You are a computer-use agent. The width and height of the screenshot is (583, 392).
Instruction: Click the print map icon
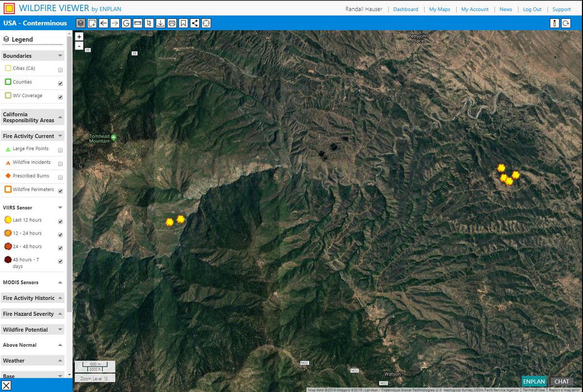pyautogui.click(x=172, y=23)
